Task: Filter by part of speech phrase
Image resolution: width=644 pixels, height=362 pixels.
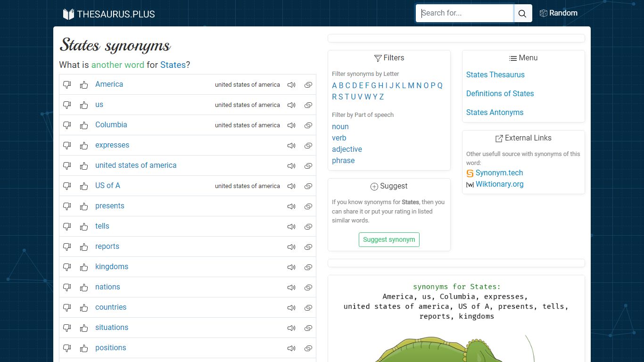Action: [x=343, y=160]
